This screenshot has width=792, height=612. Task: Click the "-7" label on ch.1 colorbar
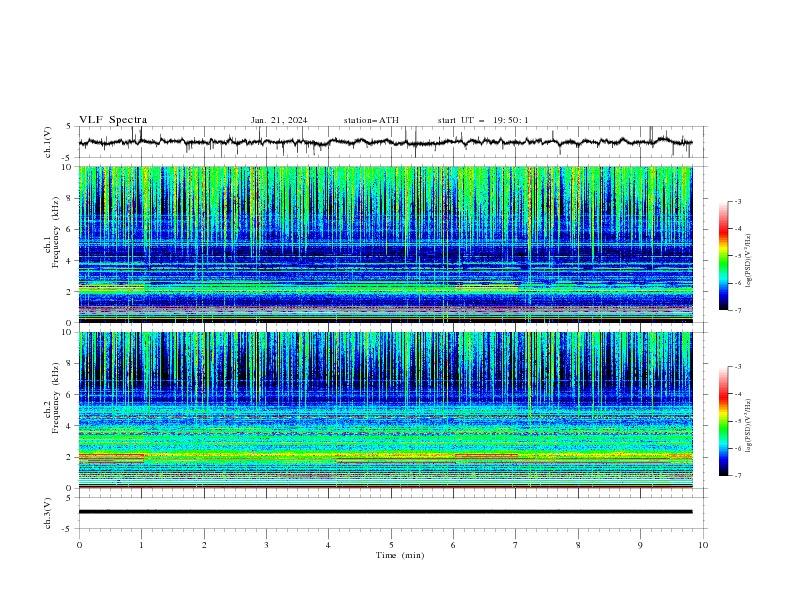[x=738, y=310]
